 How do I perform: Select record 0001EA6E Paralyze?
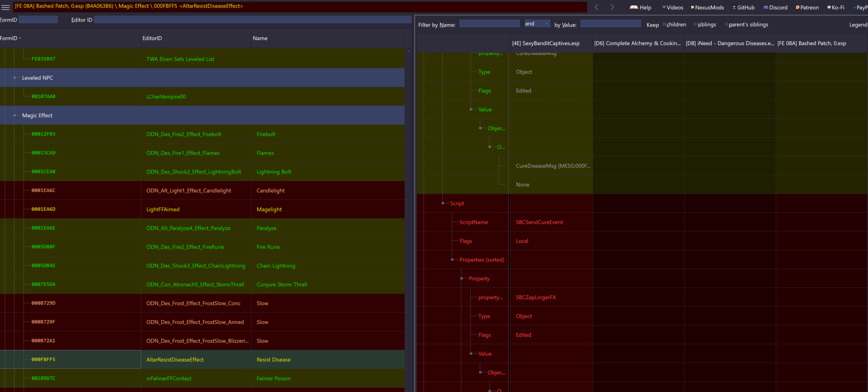click(202, 228)
